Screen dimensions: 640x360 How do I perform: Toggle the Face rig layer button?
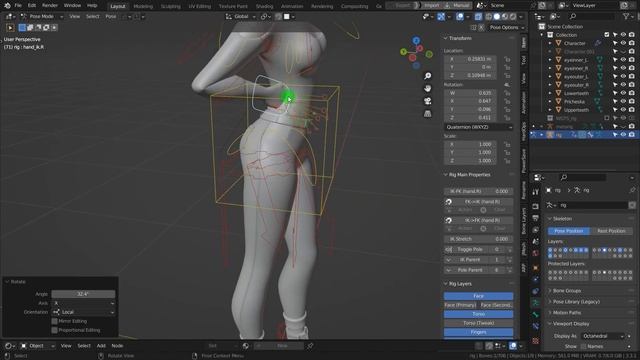click(x=478, y=296)
